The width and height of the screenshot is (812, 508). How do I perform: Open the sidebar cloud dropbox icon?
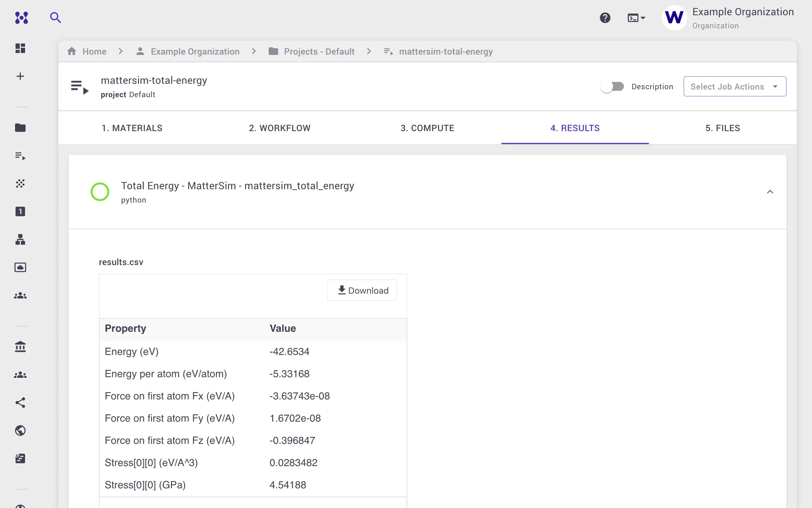20,267
